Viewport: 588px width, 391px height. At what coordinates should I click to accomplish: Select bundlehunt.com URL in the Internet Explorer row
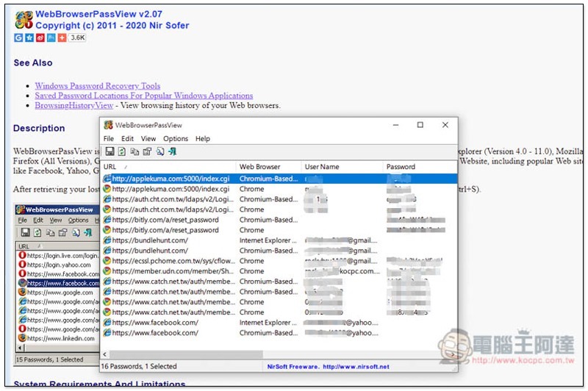point(150,240)
